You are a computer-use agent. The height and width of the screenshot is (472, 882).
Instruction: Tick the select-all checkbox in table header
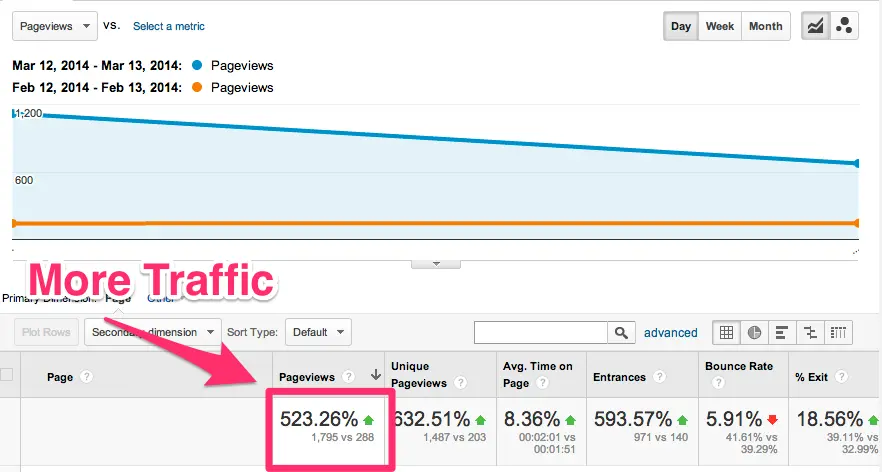tap(8, 375)
